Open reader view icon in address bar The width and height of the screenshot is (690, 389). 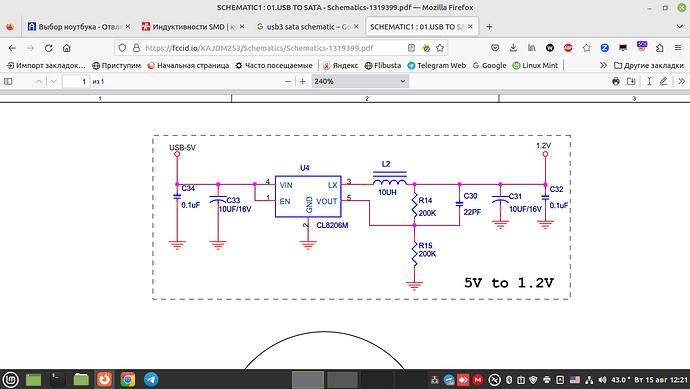click(411, 48)
